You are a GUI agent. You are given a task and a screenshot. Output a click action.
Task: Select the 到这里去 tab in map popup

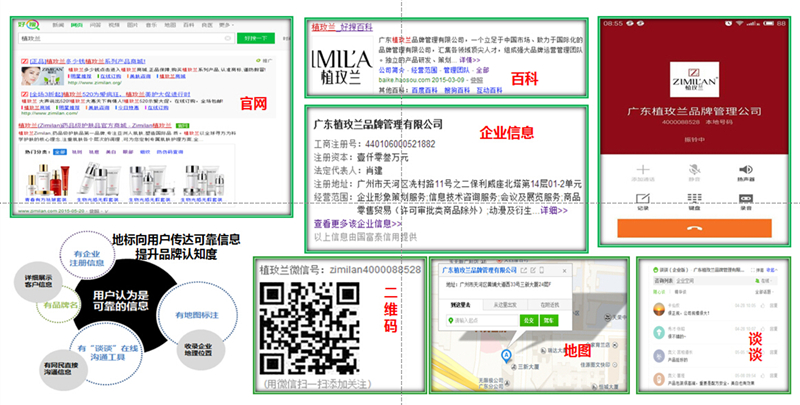pyautogui.click(x=460, y=305)
